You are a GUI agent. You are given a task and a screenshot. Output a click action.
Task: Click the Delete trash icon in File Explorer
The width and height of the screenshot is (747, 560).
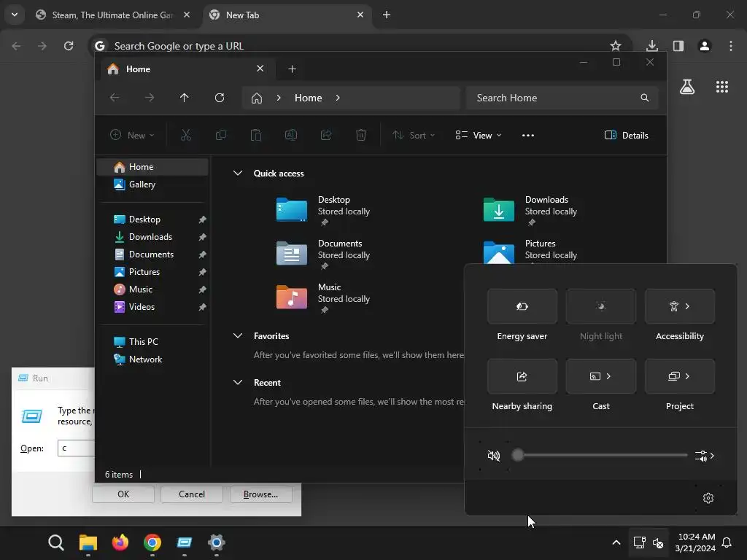361,135
